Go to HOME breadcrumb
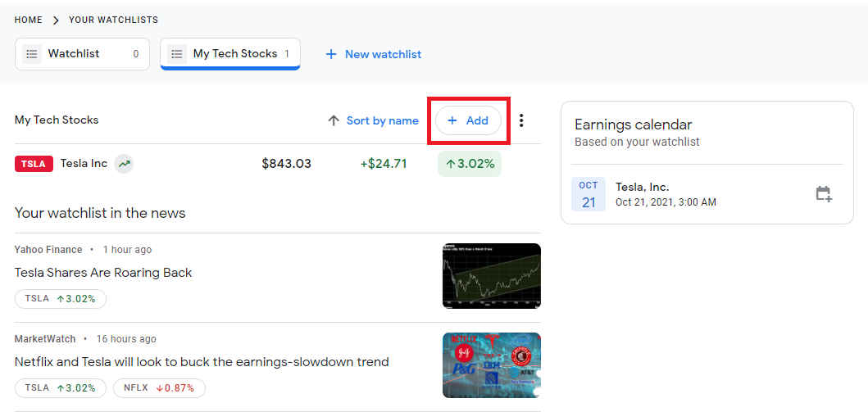Screen dimensions: 868x412 [28, 20]
